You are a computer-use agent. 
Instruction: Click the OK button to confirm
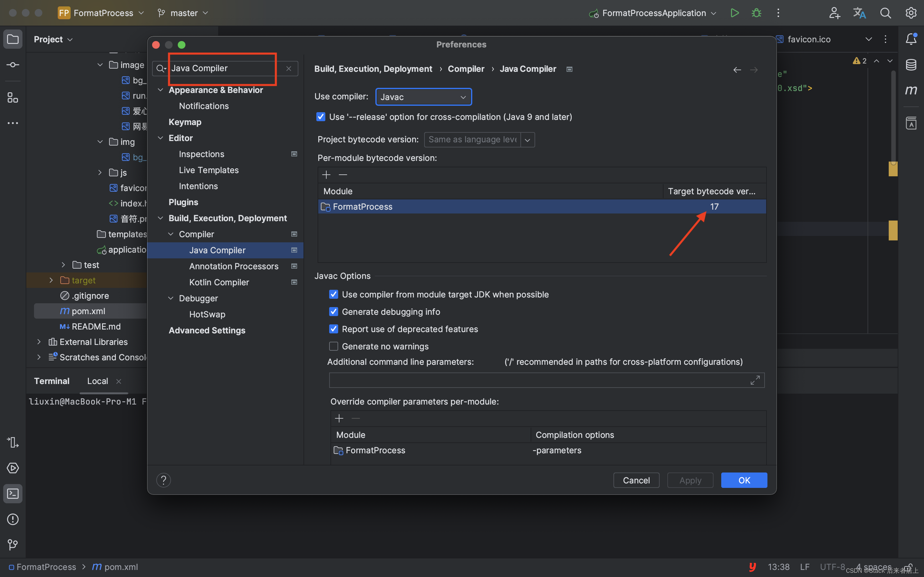[x=744, y=480]
